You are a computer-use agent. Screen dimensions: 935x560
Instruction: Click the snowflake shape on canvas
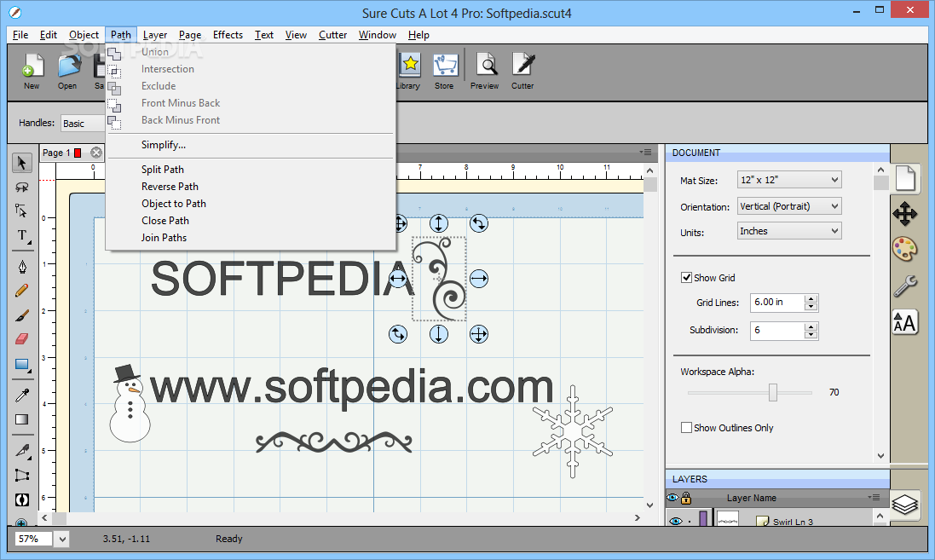click(573, 431)
